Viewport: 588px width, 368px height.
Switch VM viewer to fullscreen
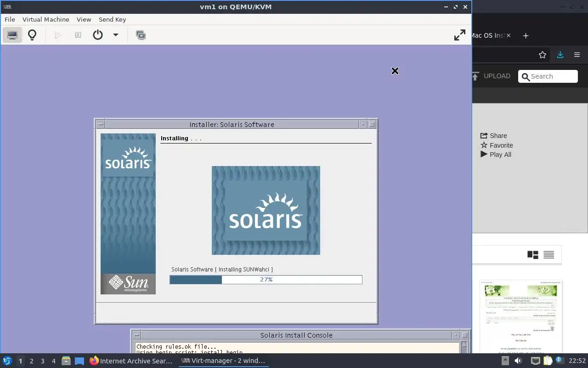coord(460,35)
